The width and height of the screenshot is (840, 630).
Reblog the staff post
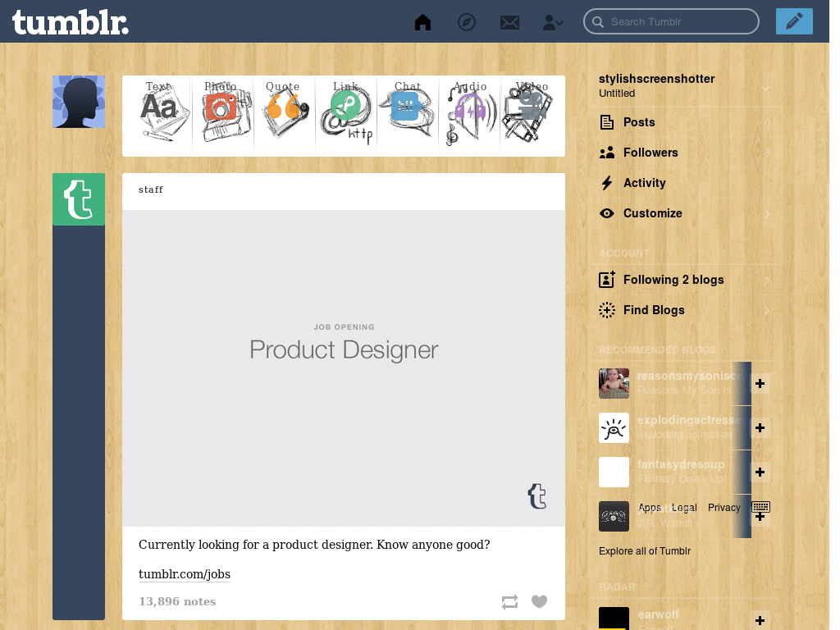(x=509, y=601)
